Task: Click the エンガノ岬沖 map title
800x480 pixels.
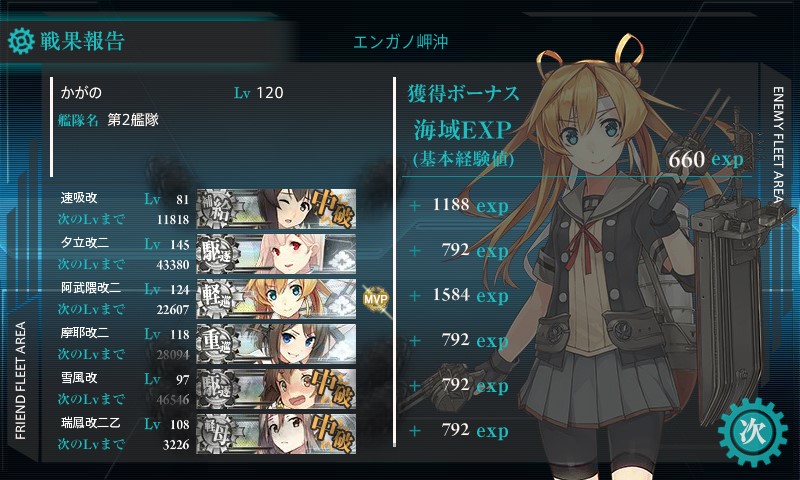Action: 401,41
